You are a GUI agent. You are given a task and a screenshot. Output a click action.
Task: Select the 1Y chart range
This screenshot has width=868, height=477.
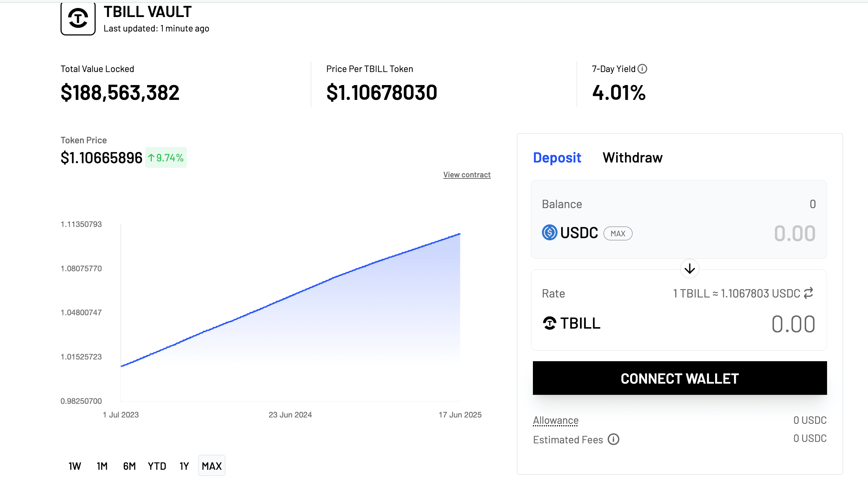[184, 466]
